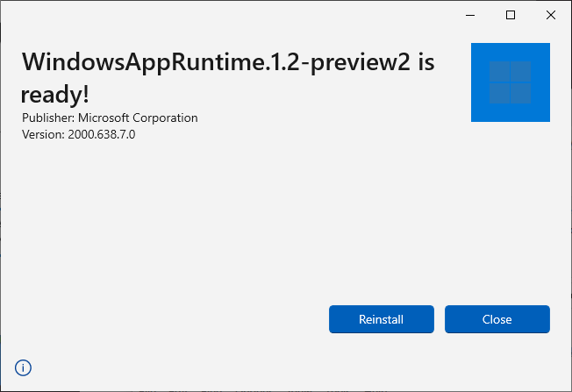
Task: Click the Windows logo in the app tile
Action: click(510, 82)
